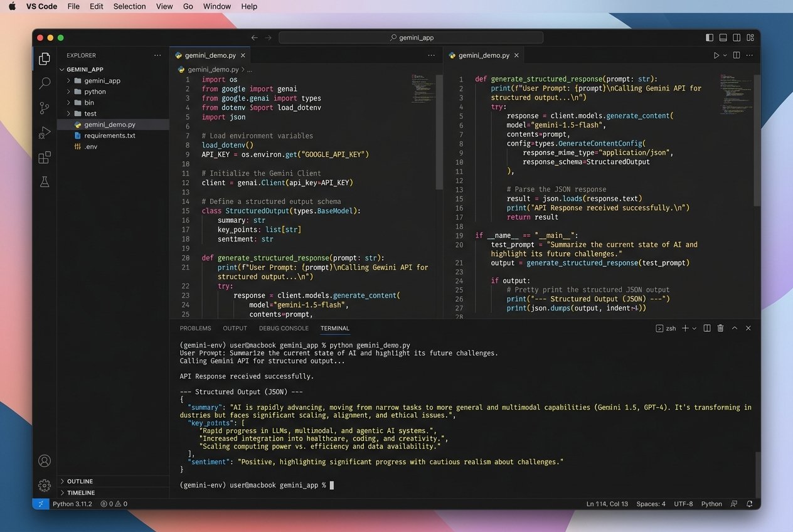Click Ln 114, Col 13 in status bar

coord(607,504)
